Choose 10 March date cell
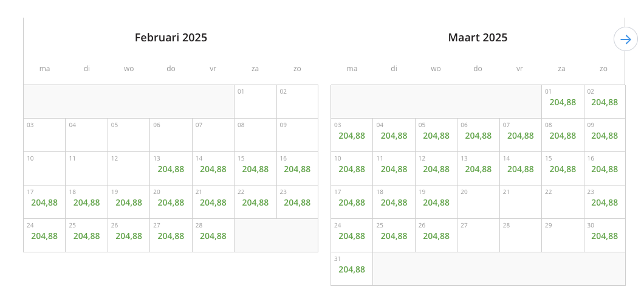The height and width of the screenshot is (298, 644). pyautogui.click(x=352, y=168)
